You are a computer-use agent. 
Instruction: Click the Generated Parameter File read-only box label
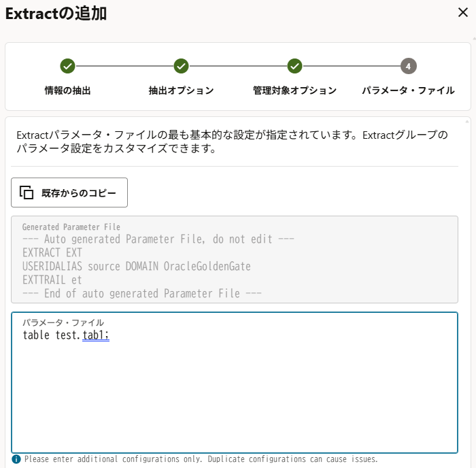tap(71, 227)
